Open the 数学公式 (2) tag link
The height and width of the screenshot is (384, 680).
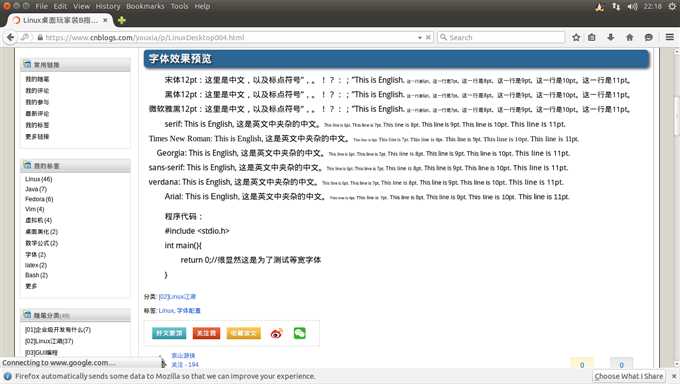[x=42, y=243]
